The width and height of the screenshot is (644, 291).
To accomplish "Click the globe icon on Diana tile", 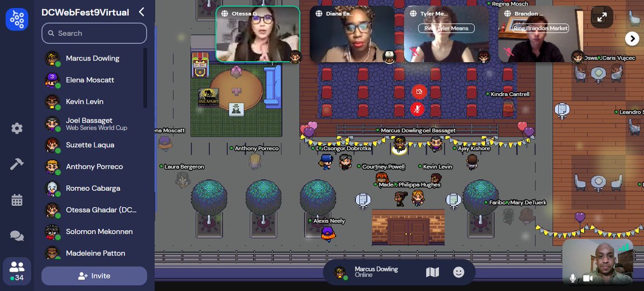I will pyautogui.click(x=319, y=13).
